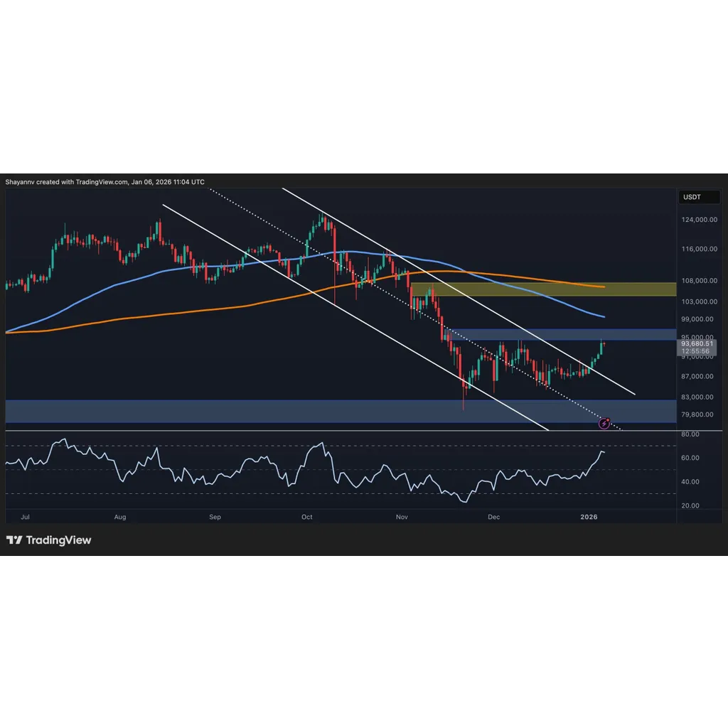The height and width of the screenshot is (728, 728).
Task: Click the 108,000.00 price axis label
Action: 700,280
